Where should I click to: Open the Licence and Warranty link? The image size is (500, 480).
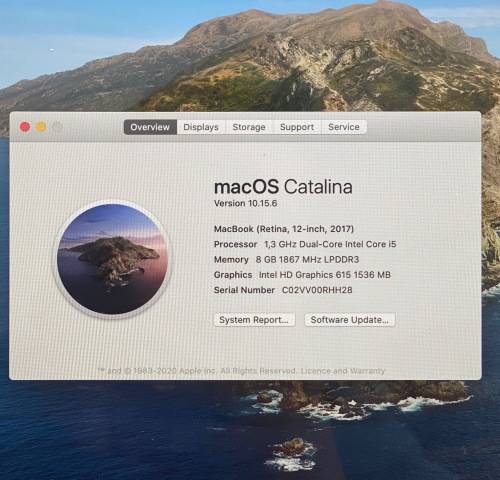(343, 371)
